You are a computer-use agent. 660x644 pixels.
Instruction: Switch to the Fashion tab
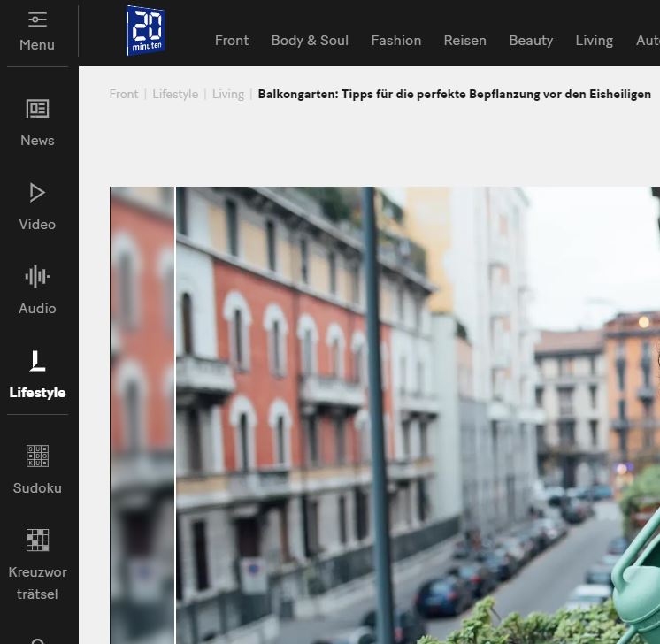pyautogui.click(x=396, y=41)
